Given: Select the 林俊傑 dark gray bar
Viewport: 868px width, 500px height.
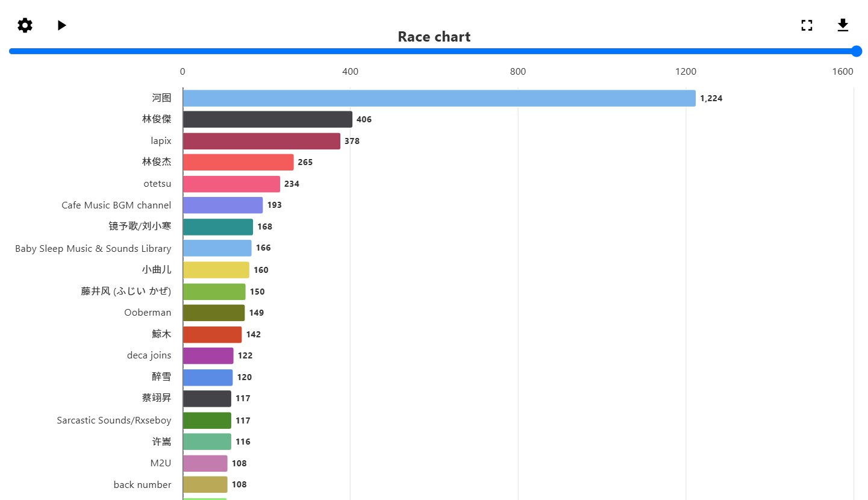Looking at the screenshot, I should (267, 119).
